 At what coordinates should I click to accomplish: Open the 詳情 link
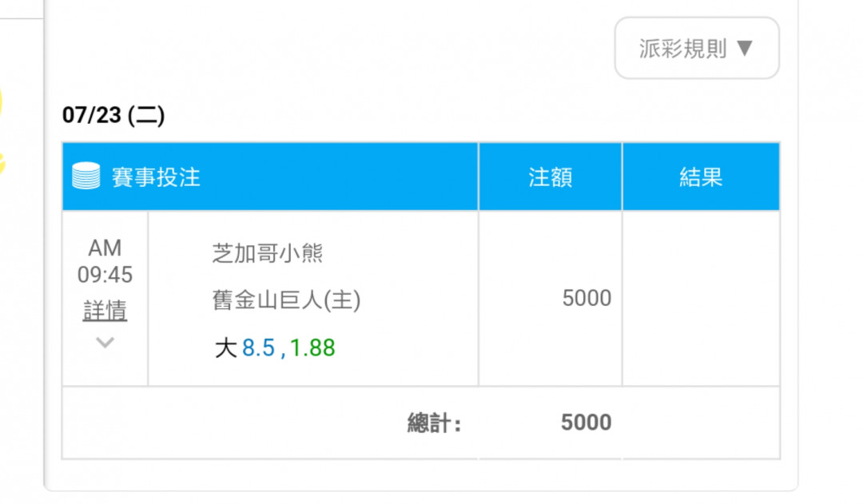pos(105,311)
